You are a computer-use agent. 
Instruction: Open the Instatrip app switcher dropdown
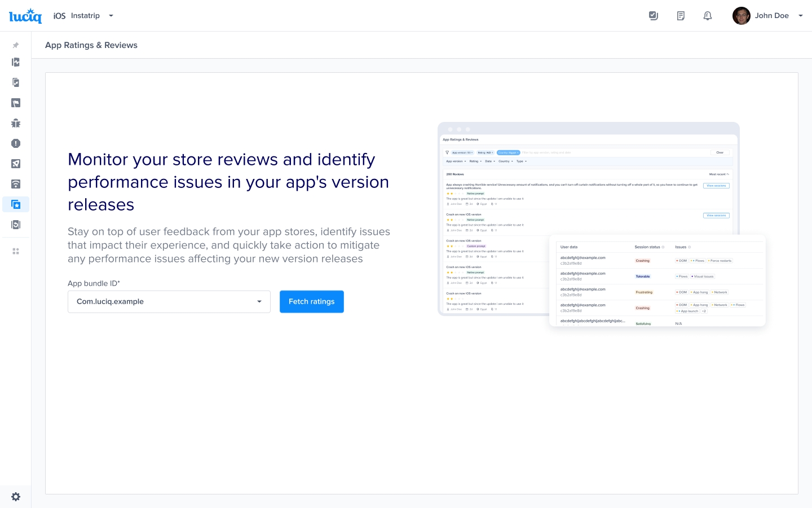point(111,16)
